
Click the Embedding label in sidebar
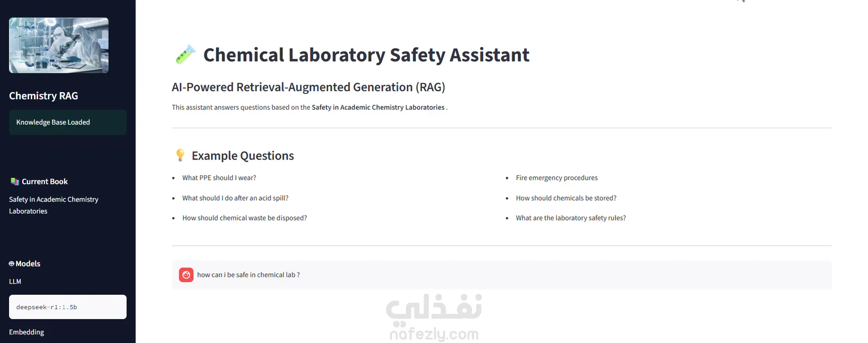click(26, 332)
